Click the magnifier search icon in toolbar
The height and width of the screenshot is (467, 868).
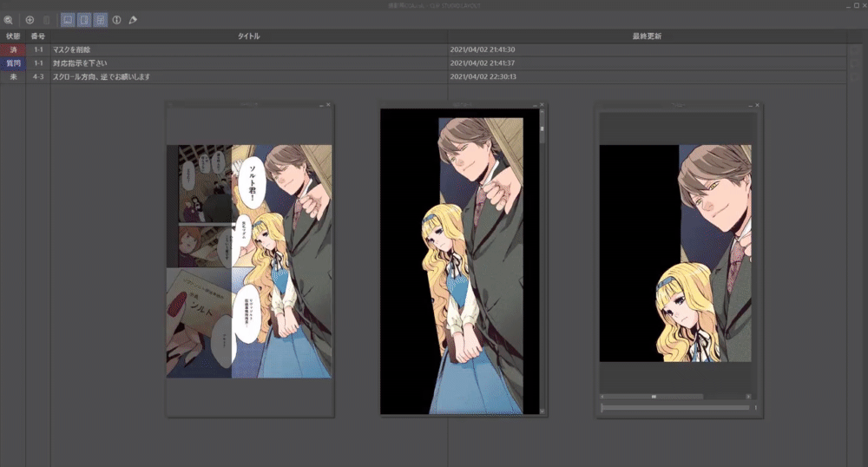coord(9,20)
